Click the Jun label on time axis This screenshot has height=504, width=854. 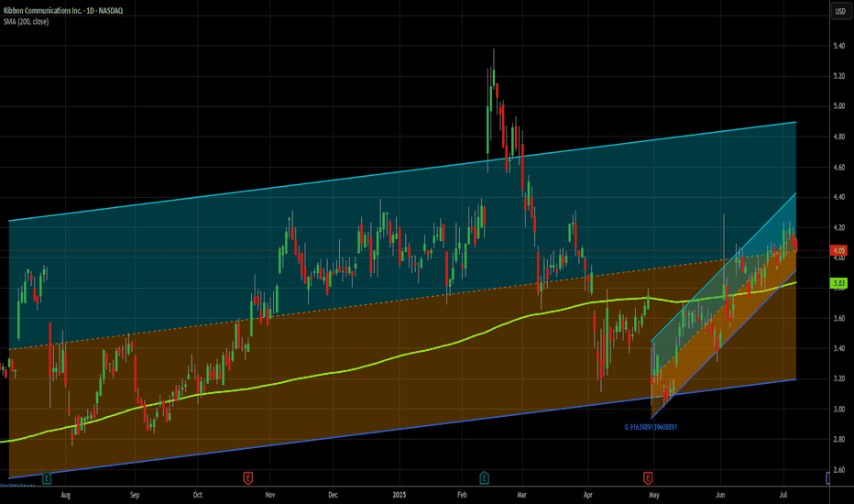[x=720, y=495]
